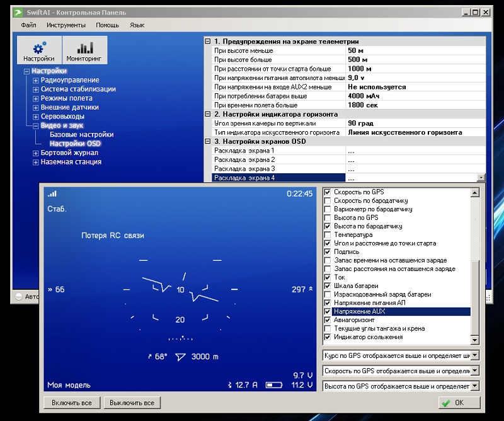504x421 pixels.
Task: Collapse section 3 Настройки экранов OSD
Action: point(208,141)
